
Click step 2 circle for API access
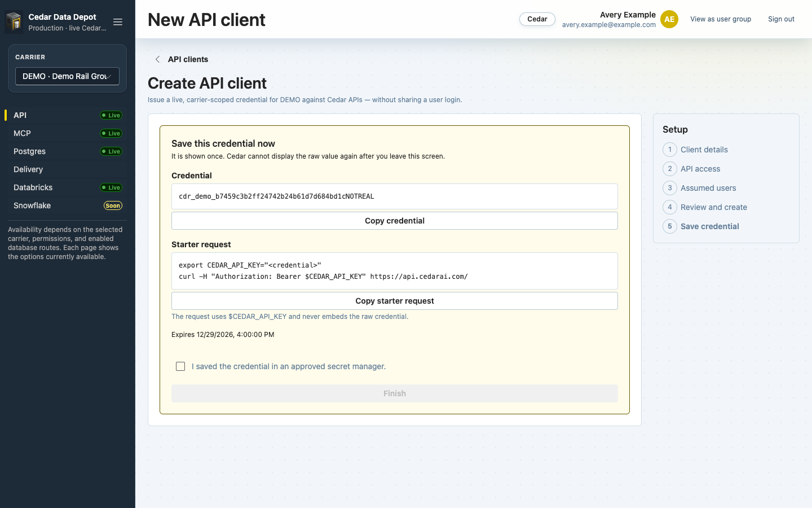coord(670,169)
